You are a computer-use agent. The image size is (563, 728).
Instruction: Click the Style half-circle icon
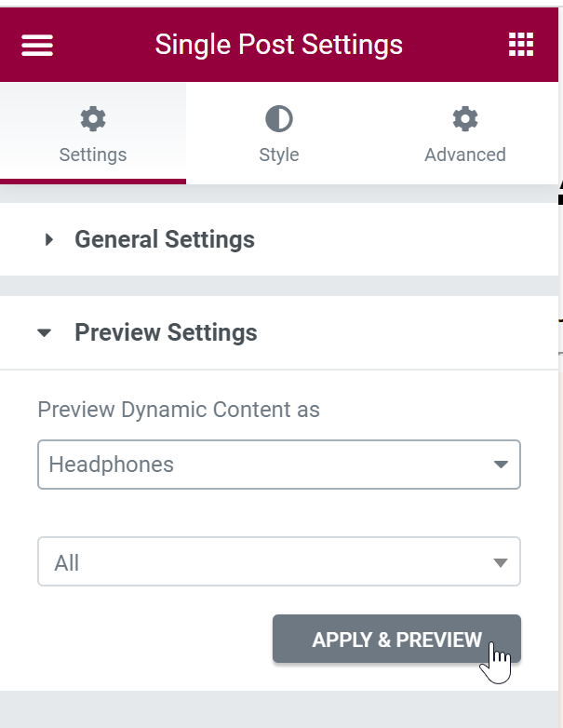point(279,119)
